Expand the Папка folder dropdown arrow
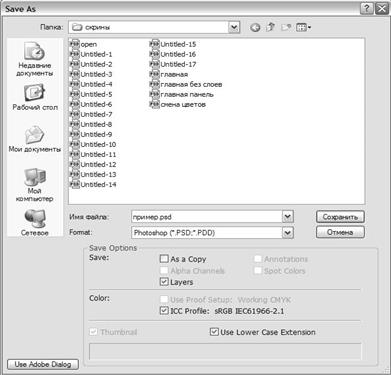This screenshot has width=391, height=375. [234, 27]
